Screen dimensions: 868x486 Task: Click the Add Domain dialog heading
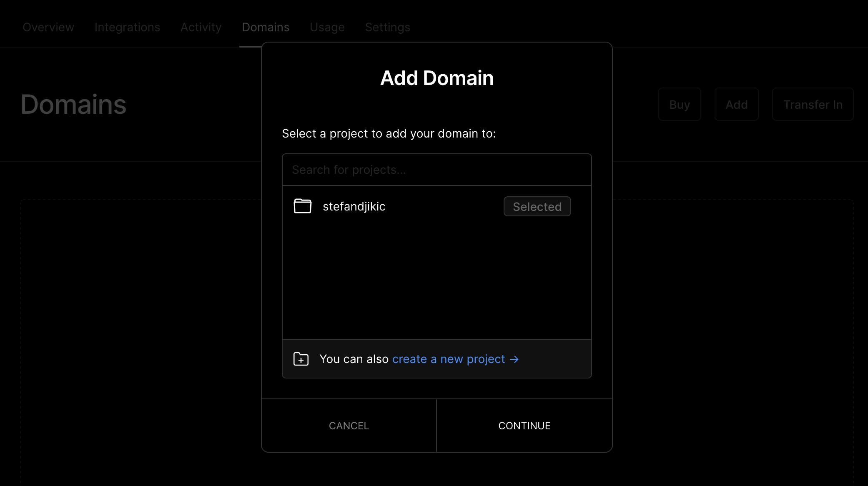tap(437, 78)
